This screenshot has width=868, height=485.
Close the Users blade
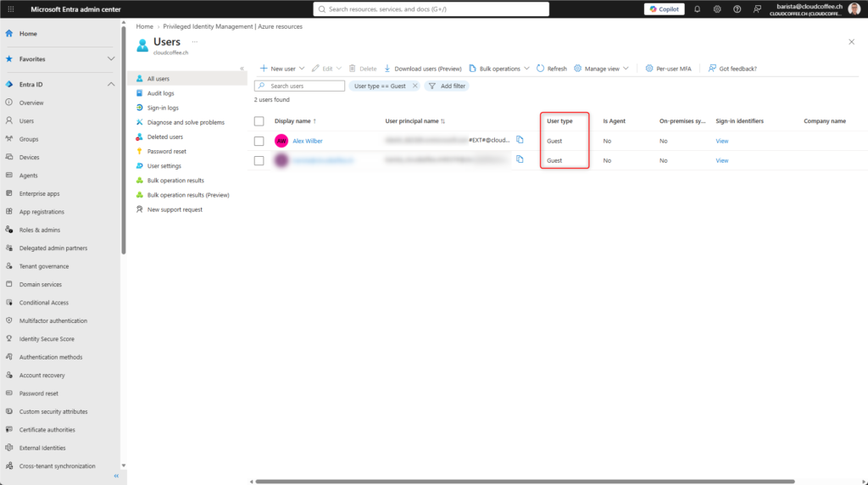point(851,42)
